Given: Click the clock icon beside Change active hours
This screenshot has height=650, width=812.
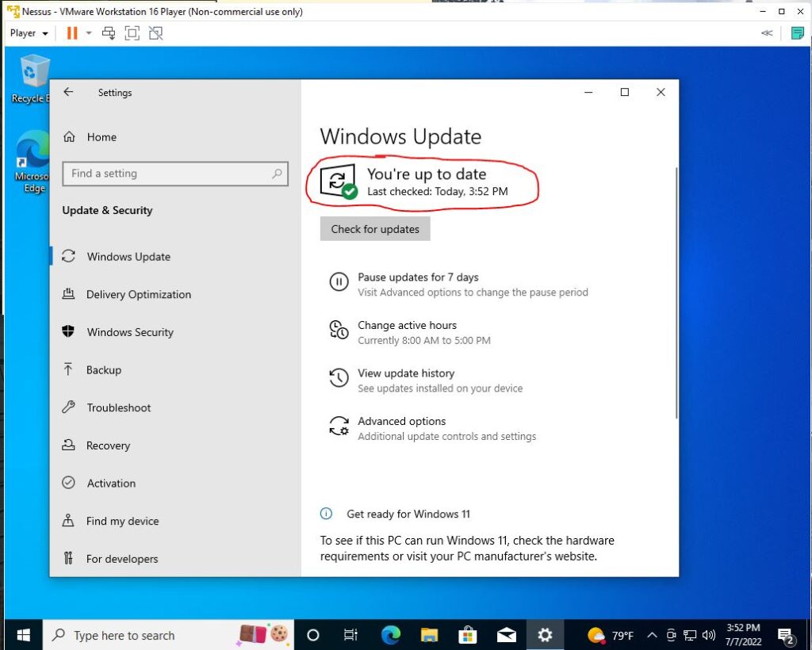Looking at the screenshot, I should (339, 330).
